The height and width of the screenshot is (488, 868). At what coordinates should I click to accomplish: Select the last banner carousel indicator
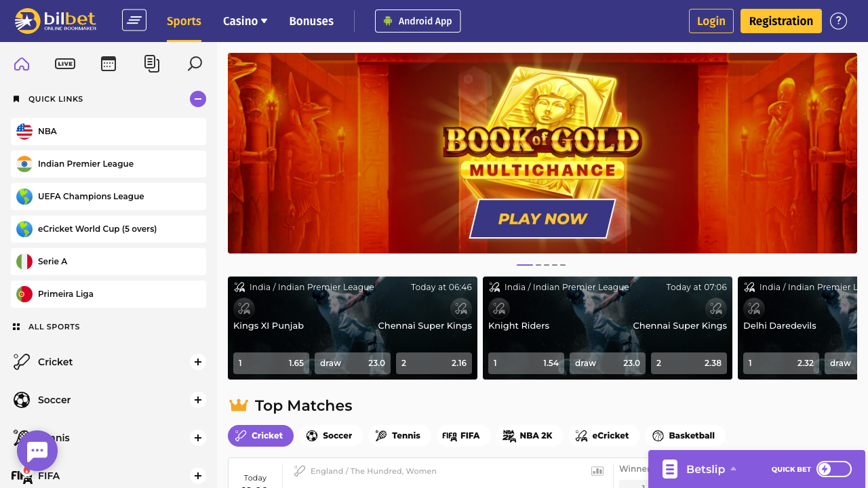(x=563, y=265)
